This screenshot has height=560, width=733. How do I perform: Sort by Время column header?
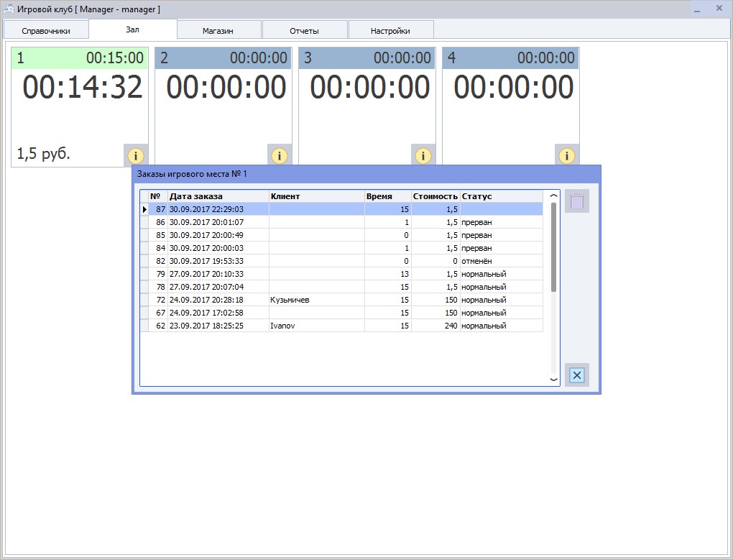point(387,196)
